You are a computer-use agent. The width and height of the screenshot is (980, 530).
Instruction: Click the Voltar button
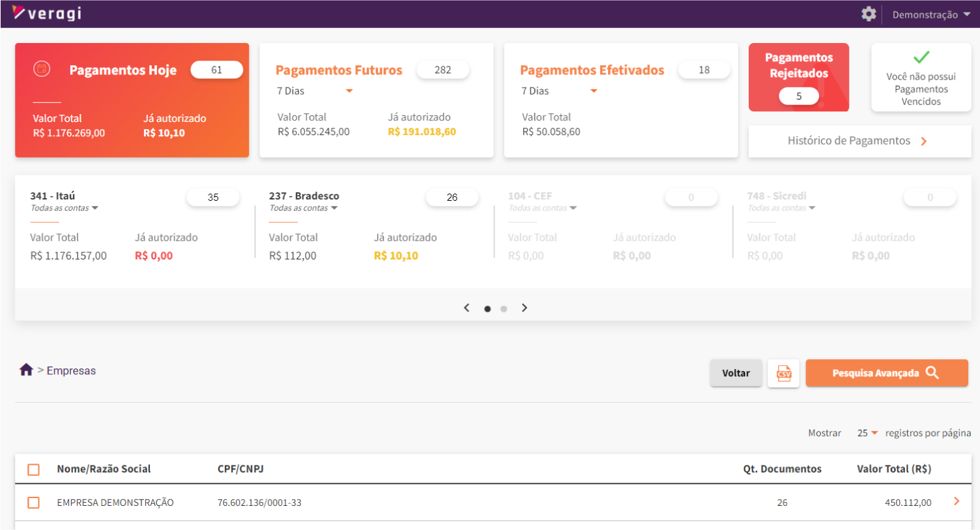click(736, 374)
